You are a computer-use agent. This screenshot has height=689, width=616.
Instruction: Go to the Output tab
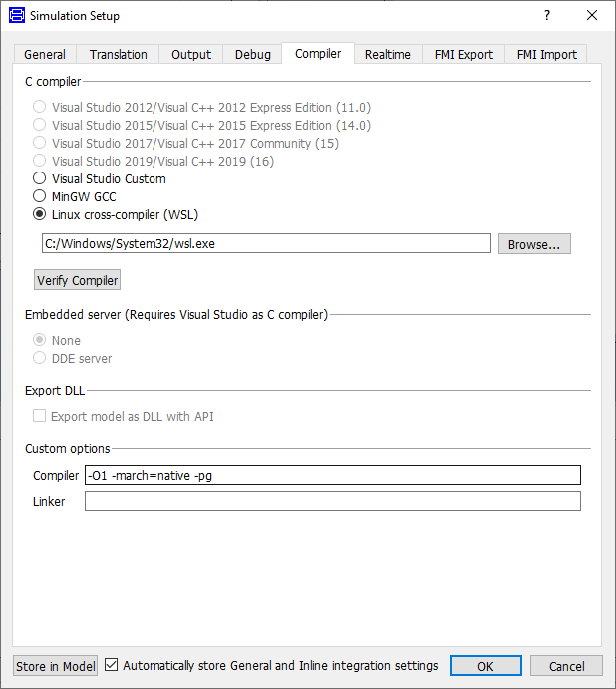click(x=191, y=55)
